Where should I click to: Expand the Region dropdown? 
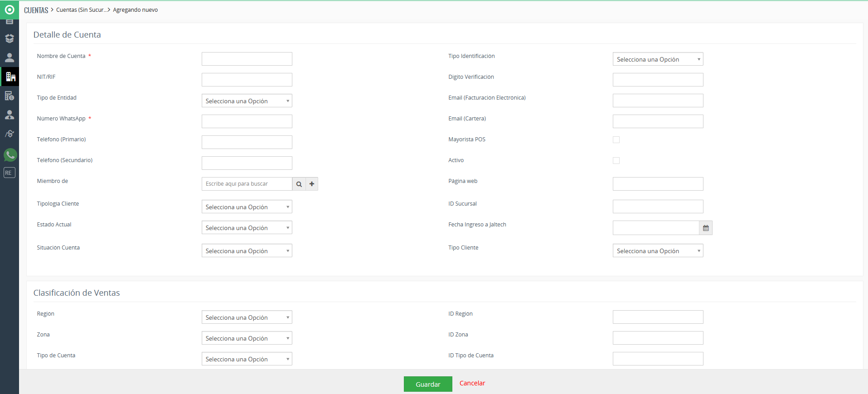click(x=247, y=317)
